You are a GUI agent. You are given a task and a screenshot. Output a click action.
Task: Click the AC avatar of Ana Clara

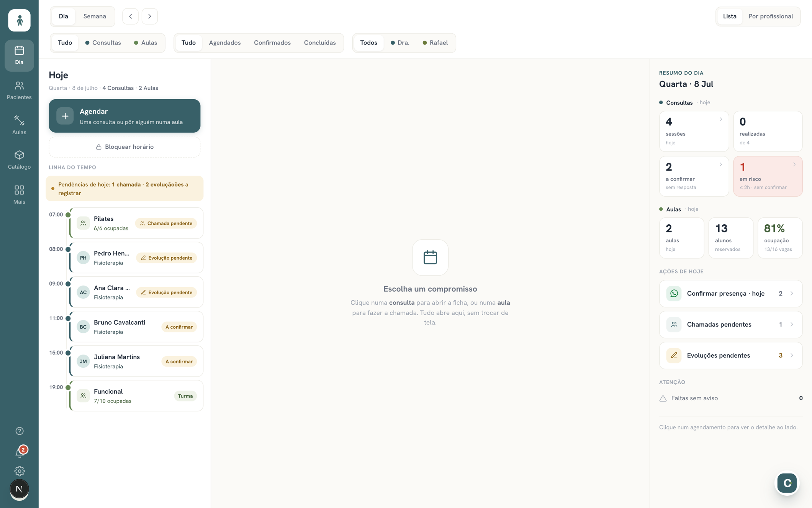coord(83,292)
